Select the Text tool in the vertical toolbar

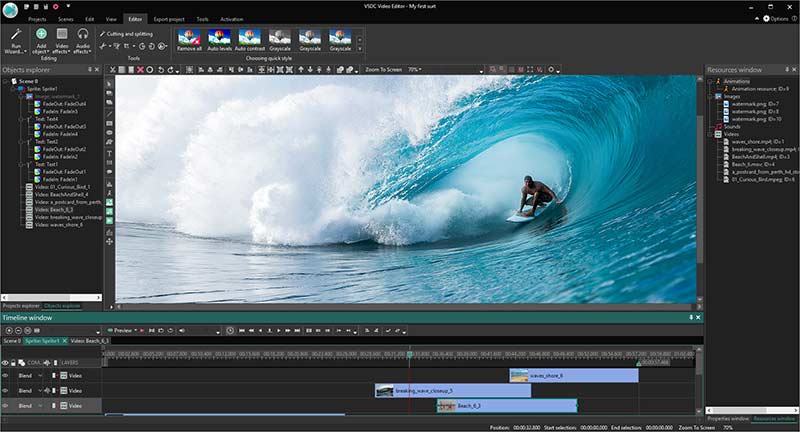tap(109, 154)
